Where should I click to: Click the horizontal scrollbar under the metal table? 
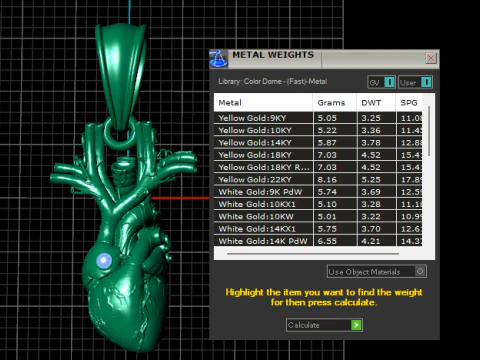tap(313, 254)
